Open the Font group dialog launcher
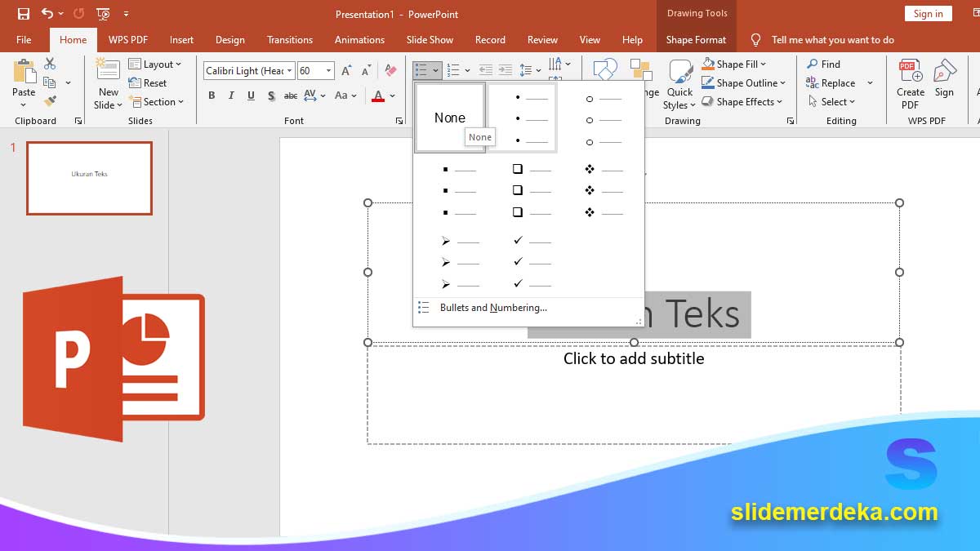The image size is (980, 551). 399,121
